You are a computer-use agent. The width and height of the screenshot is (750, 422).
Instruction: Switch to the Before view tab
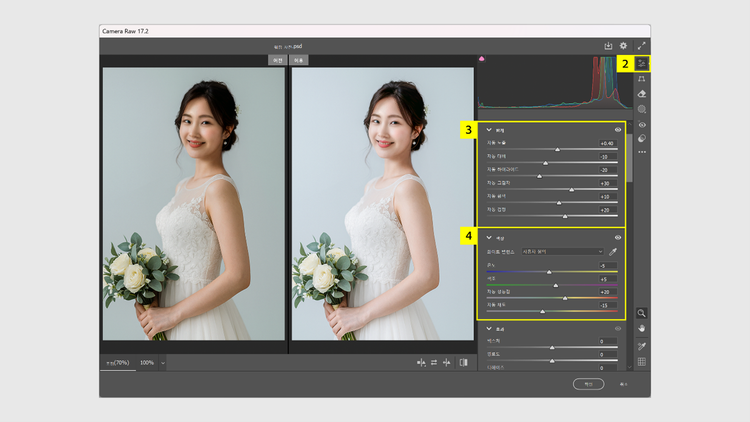click(276, 60)
